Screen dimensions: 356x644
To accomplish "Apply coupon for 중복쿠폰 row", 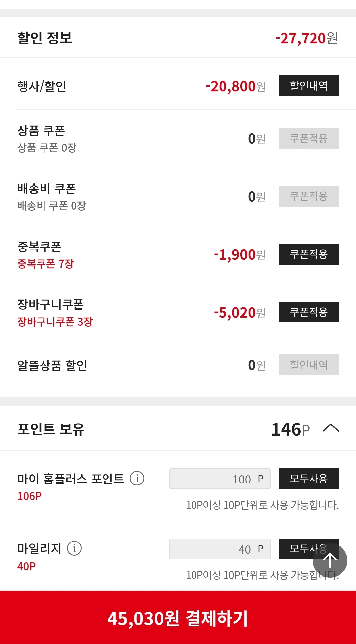I will pos(309,254).
